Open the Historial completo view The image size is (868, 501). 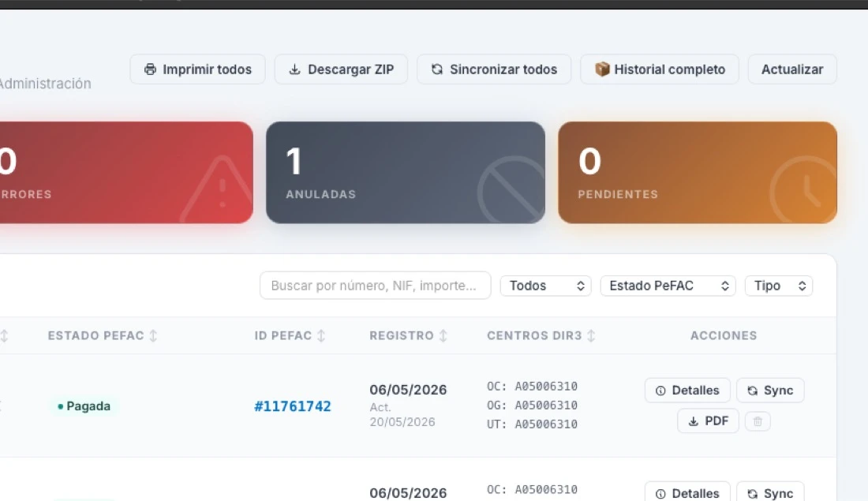coord(660,69)
